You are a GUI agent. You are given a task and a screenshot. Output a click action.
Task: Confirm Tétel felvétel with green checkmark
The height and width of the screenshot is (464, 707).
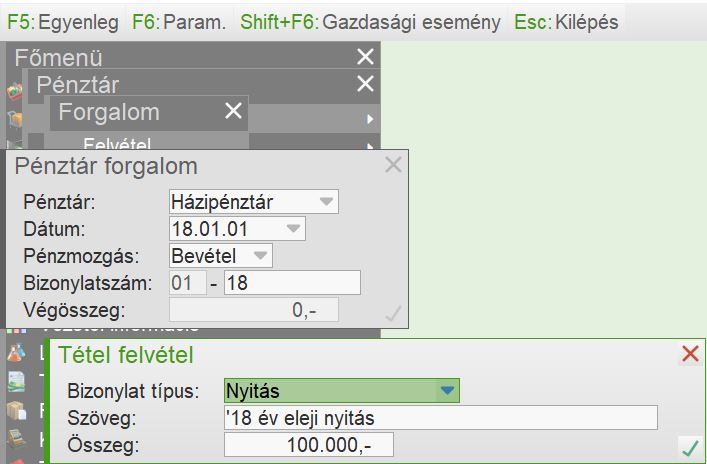688,446
